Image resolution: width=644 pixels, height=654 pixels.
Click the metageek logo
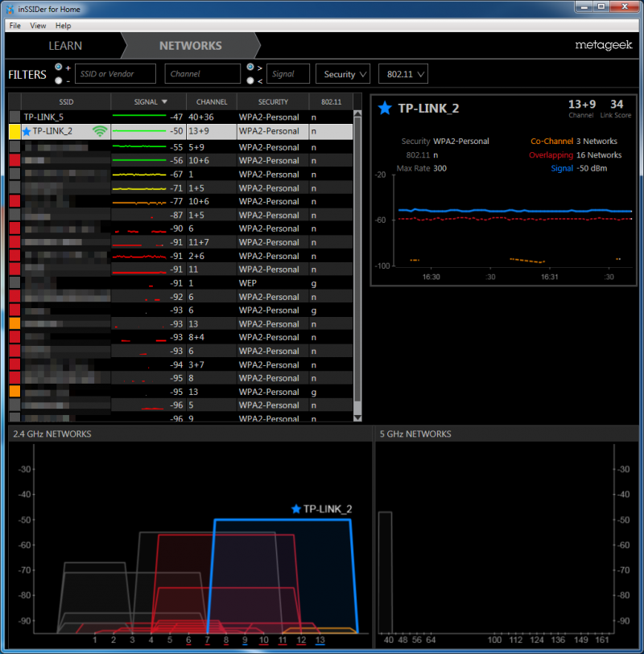click(x=604, y=45)
